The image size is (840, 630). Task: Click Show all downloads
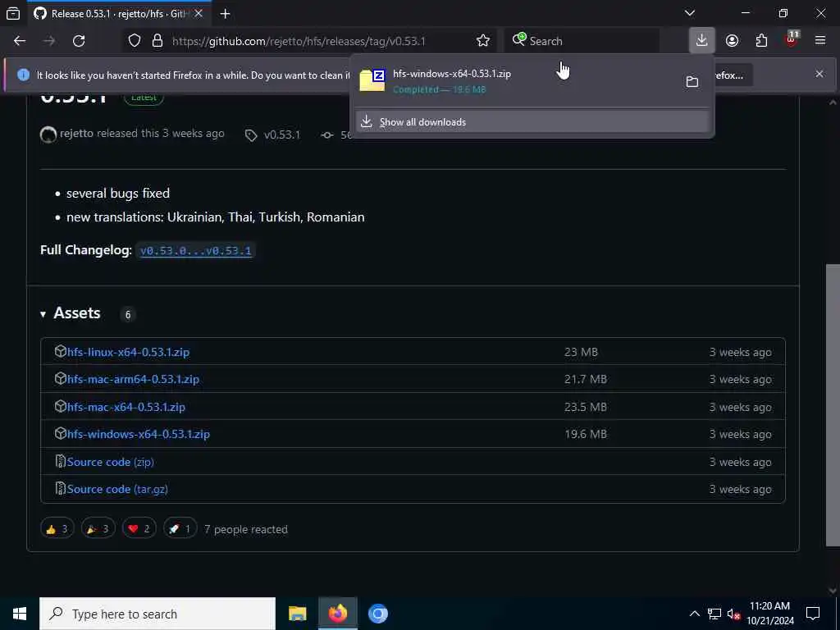click(x=533, y=122)
